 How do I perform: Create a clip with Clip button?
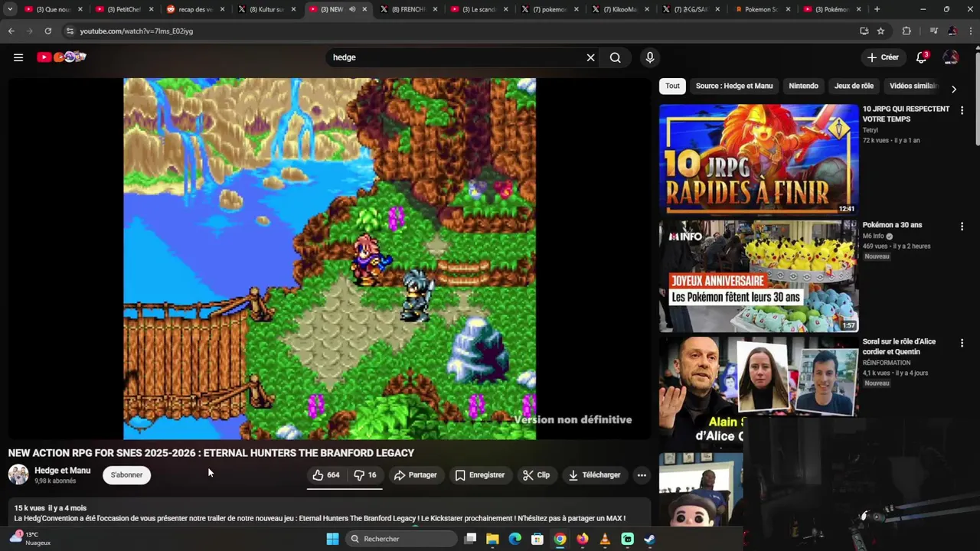point(536,475)
